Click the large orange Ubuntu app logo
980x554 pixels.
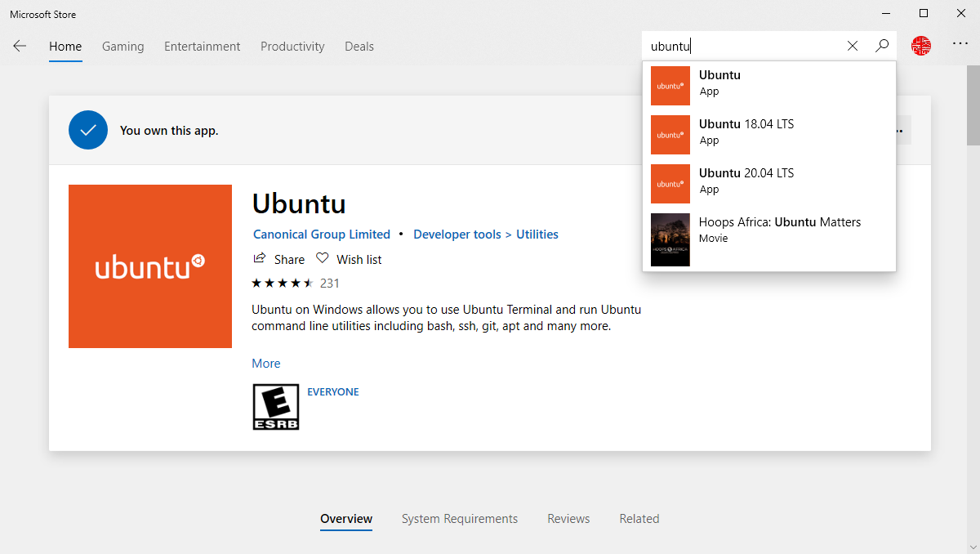pyautogui.click(x=150, y=266)
